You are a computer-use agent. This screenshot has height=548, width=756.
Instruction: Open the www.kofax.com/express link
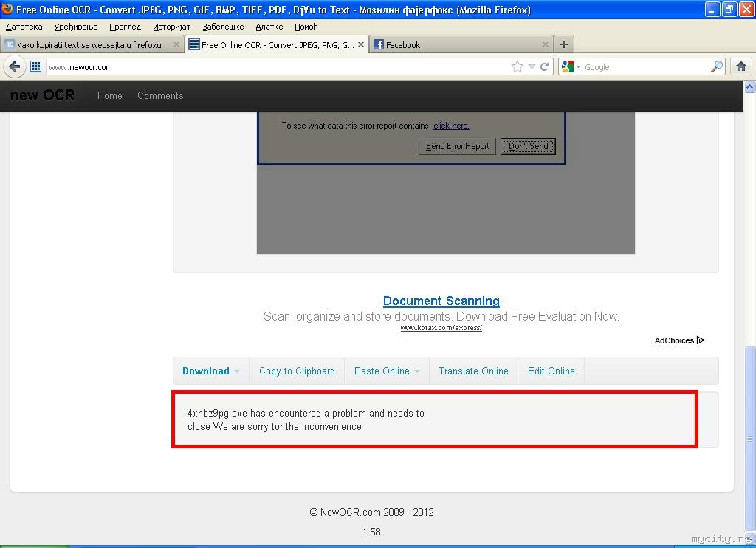click(441, 328)
